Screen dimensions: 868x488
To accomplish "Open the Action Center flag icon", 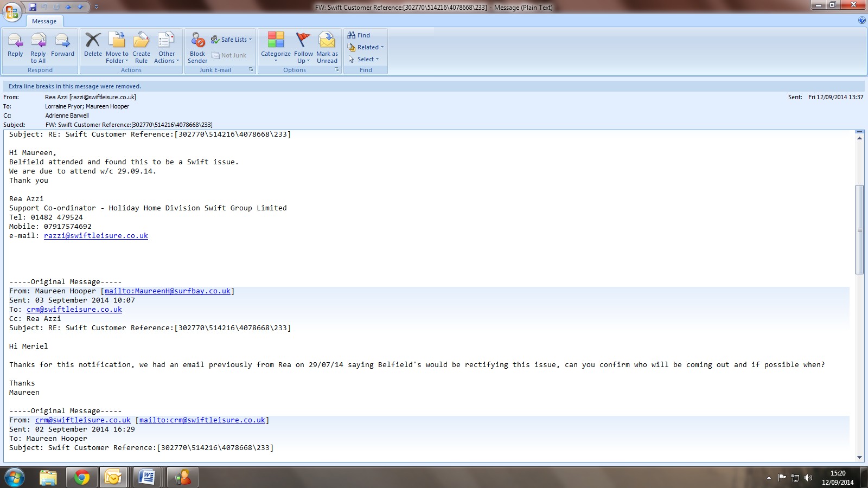I will 782,478.
